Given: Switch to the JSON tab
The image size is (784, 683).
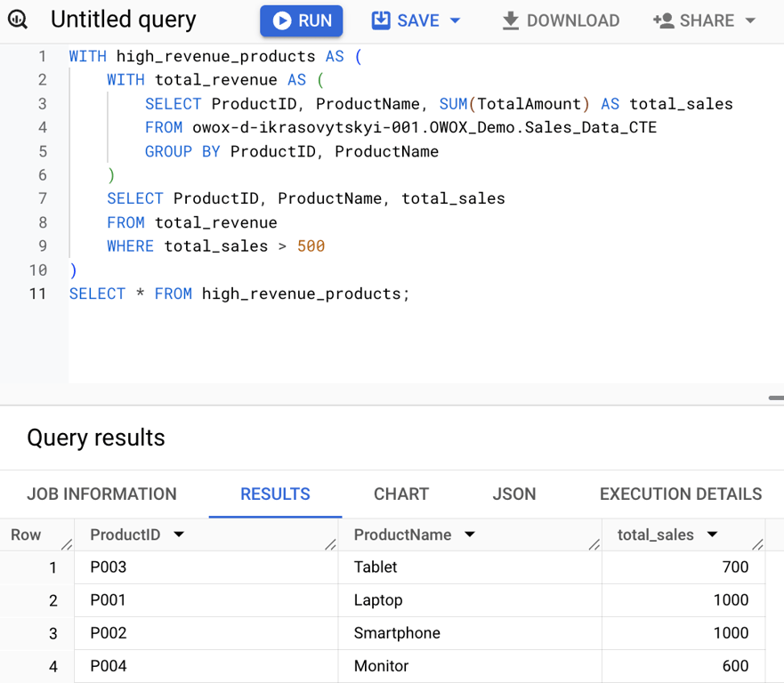Looking at the screenshot, I should click(x=514, y=494).
